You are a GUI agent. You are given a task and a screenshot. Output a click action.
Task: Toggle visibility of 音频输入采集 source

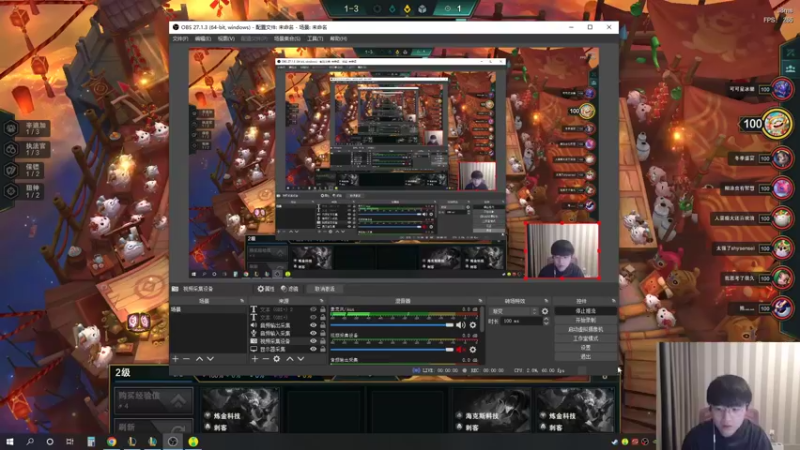pos(313,333)
